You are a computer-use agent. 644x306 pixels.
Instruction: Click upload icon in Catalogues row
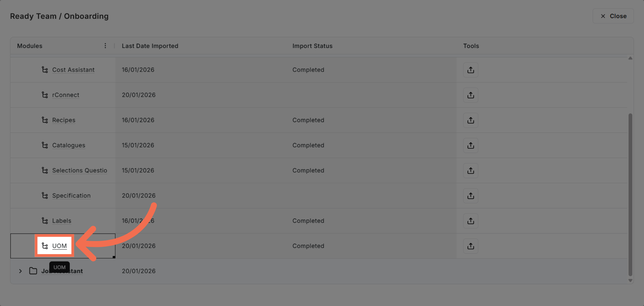tap(471, 145)
